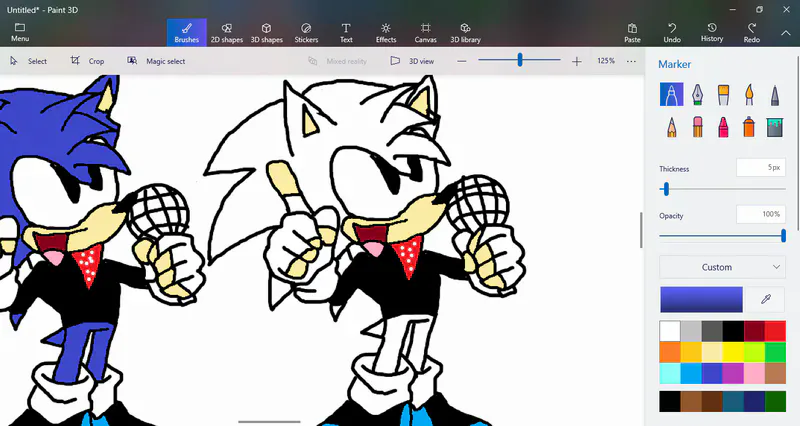800x426 pixels.
Task: Select the Spray can brush
Action: click(749, 127)
